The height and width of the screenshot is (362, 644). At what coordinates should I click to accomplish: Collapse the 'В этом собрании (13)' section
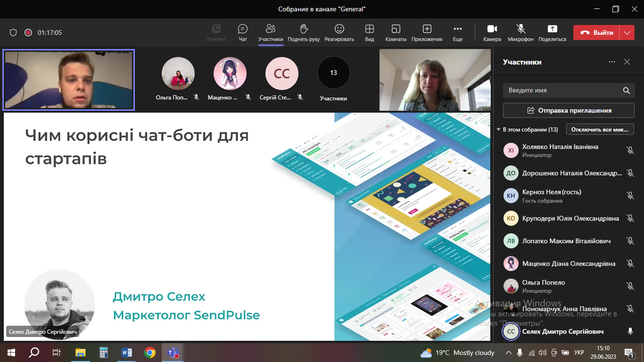pos(499,130)
